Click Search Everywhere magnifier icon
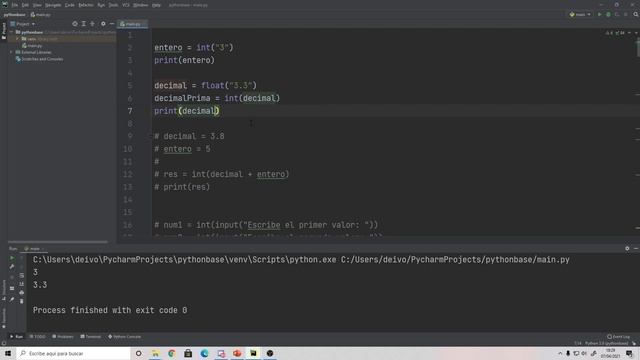The image size is (640, 360). [x=636, y=15]
